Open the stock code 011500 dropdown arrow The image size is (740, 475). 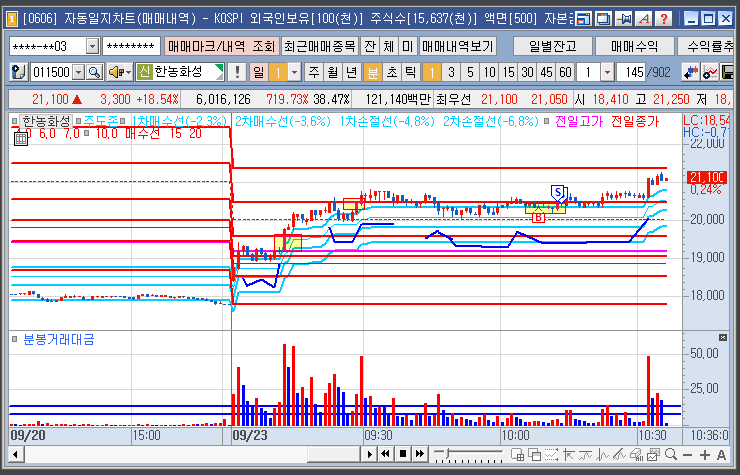(x=79, y=72)
